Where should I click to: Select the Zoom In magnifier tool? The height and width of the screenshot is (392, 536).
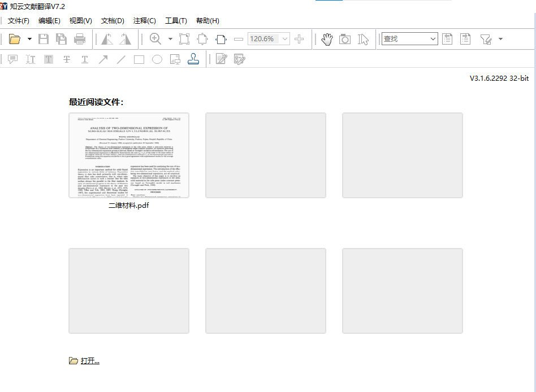click(155, 39)
